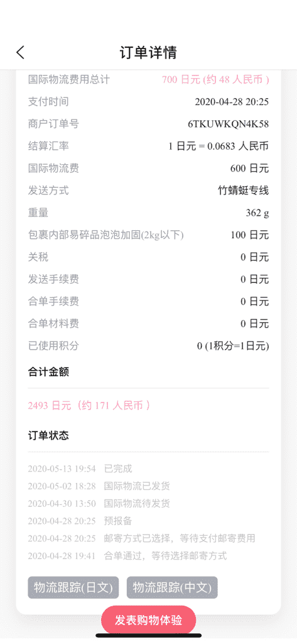Tap the 竹蜻蜓专线 shipping method value
Viewport: 297px width, 644px height.
click(x=243, y=191)
